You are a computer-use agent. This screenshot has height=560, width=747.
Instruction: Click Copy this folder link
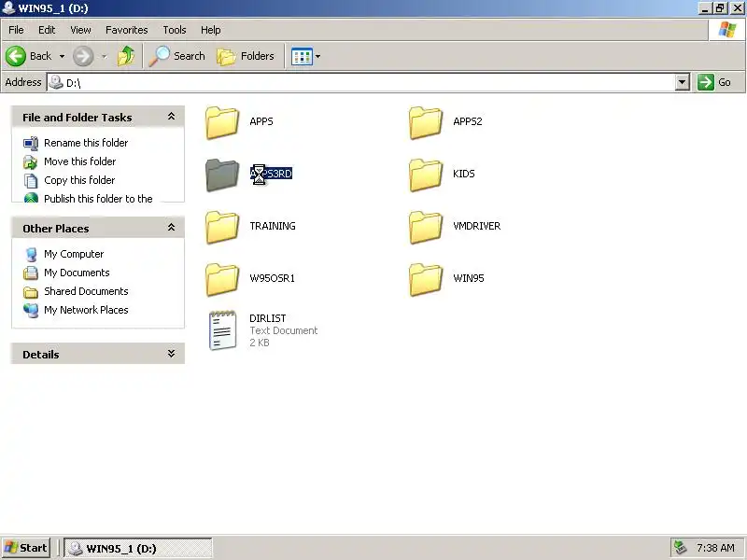pos(79,180)
